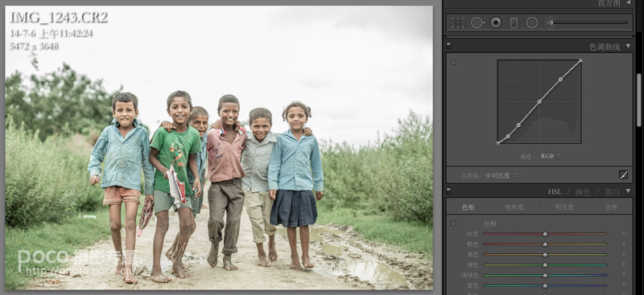Collapse the 色调曲线 panel triangle
Image resolution: width=644 pixels, height=295 pixels.
pos(628,46)
